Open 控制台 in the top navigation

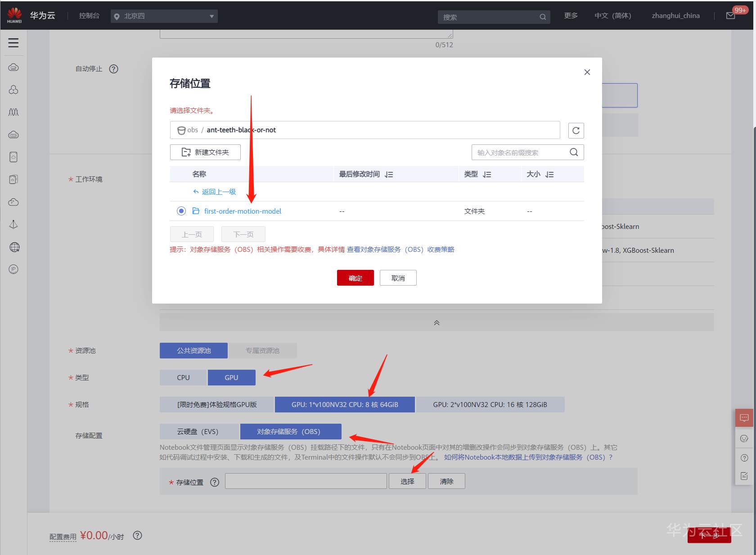click(x=89, y=16)
